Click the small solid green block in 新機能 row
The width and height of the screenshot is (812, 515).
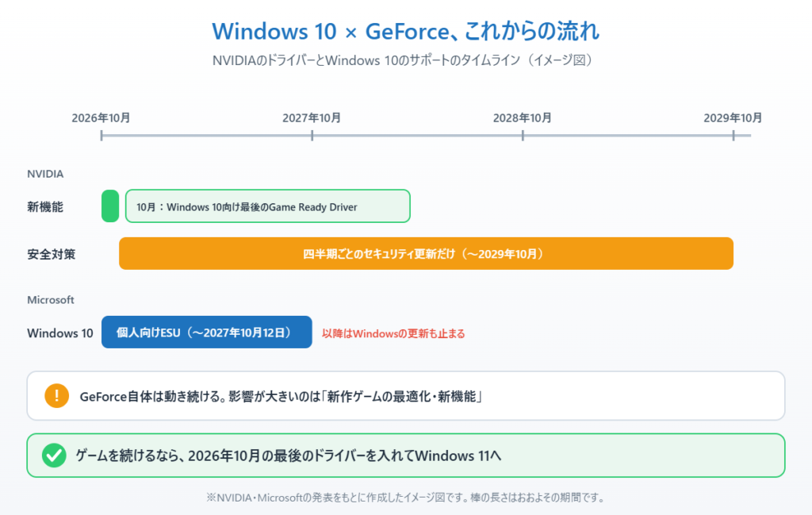tap(109, 206)
